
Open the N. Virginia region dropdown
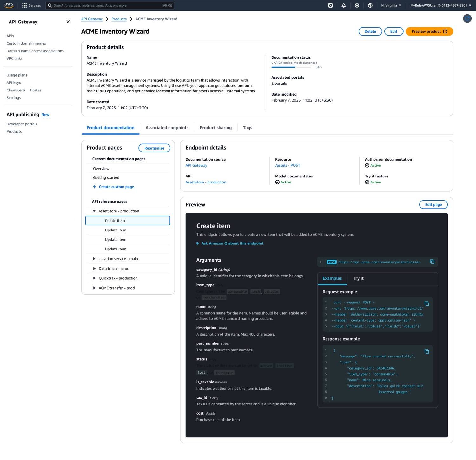tap(391, 5)
